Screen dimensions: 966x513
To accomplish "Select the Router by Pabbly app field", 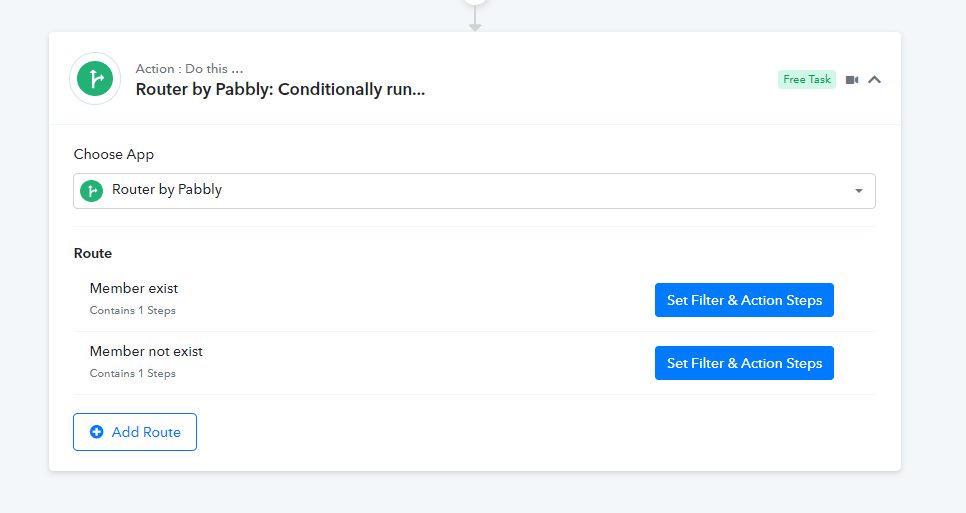I will 474,191.
